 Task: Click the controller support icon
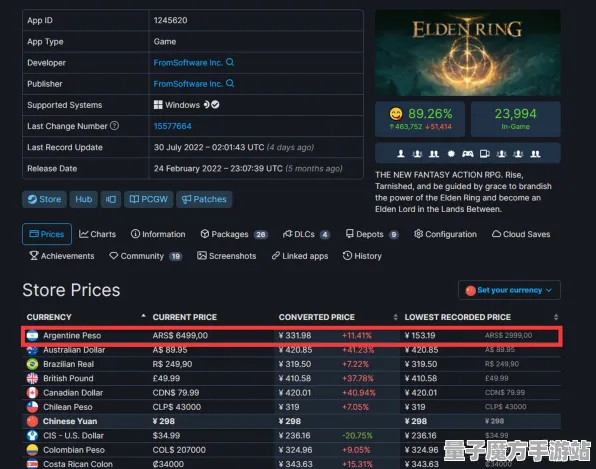click(468, 154)
